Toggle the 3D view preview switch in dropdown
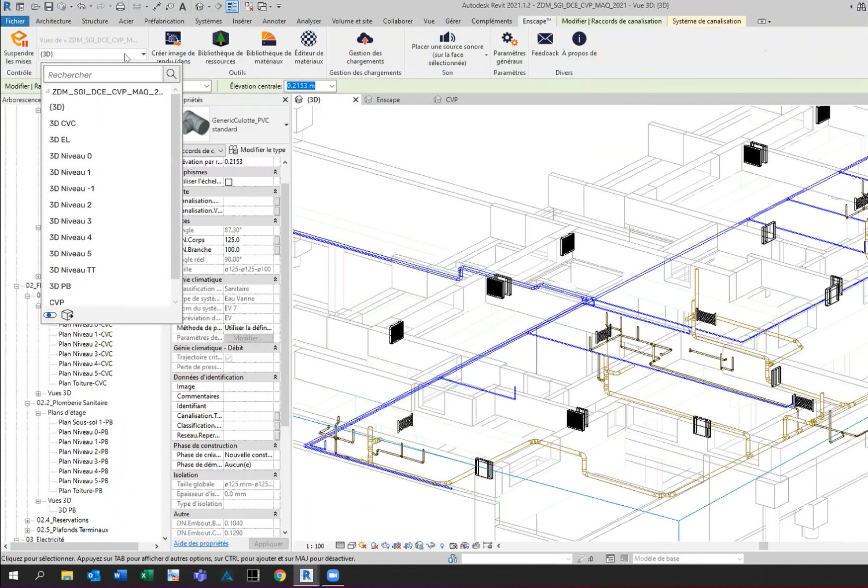This screenshot has width=868, height=588. (50, 314)
